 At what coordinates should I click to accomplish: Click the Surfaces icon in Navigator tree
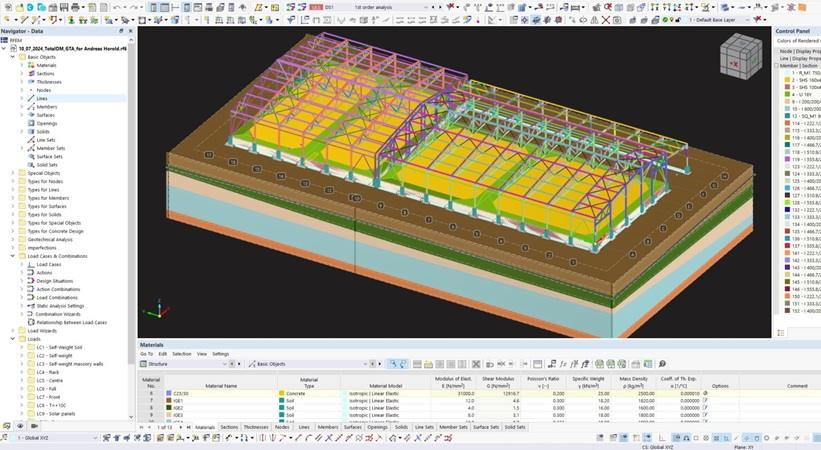click(31, 115)
